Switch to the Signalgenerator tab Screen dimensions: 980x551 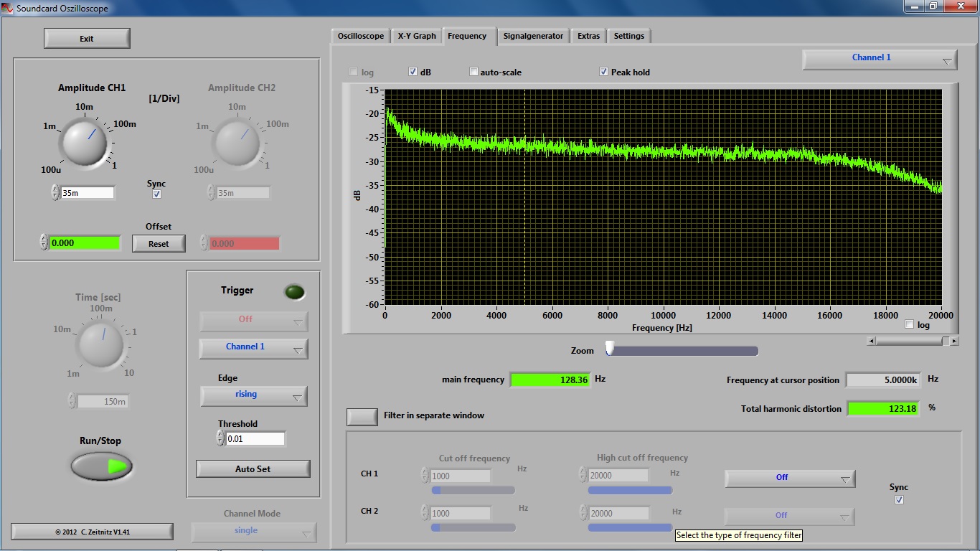[x=533, y=36]
